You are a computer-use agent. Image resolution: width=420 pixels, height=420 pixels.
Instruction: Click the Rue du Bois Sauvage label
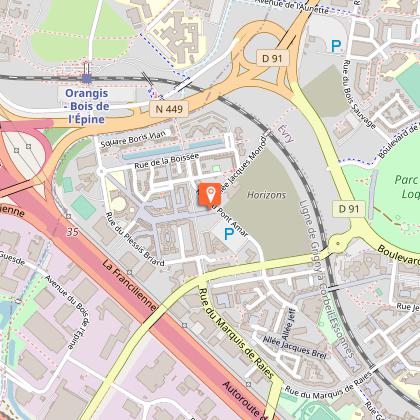[x=359, y=94]
